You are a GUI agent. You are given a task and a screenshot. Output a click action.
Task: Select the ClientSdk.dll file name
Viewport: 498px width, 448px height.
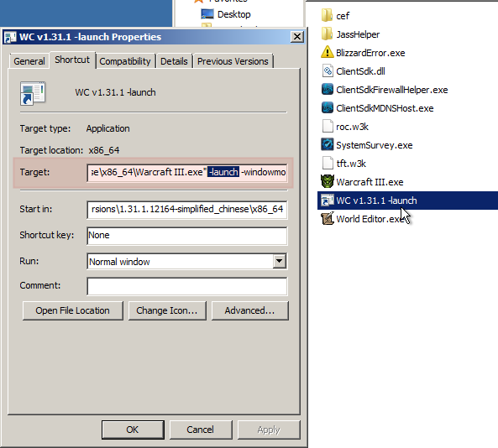point(361,71)
